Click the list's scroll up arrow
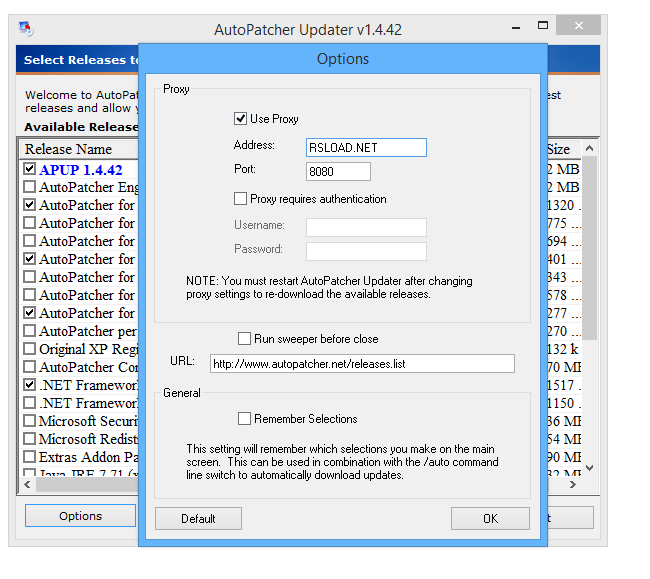 pos(589,148)
